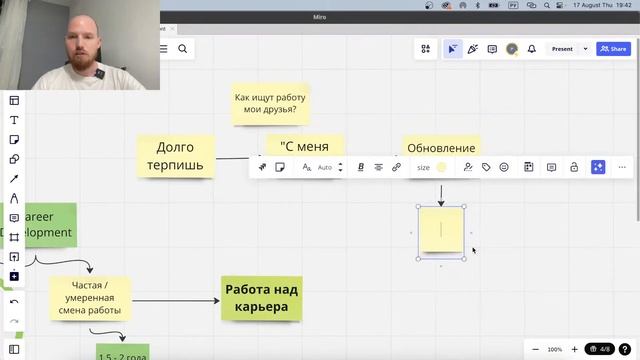Open the sticky size option
The image size is (640, 360).
(x=423, y=167)
